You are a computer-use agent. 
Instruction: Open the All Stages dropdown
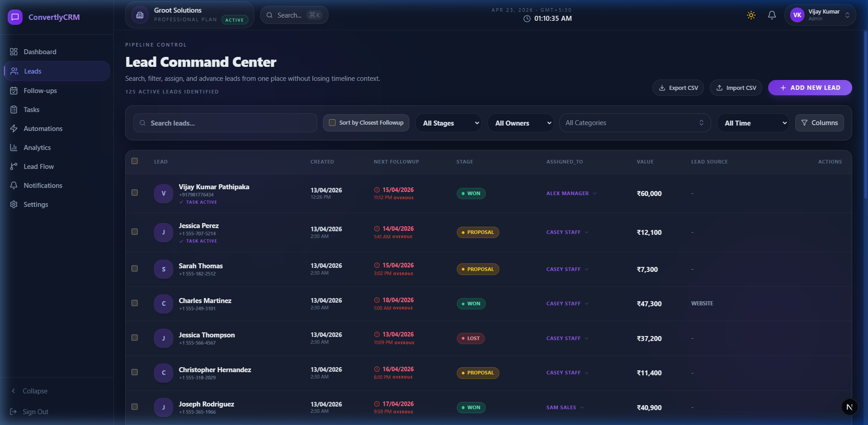coord(449,123)
